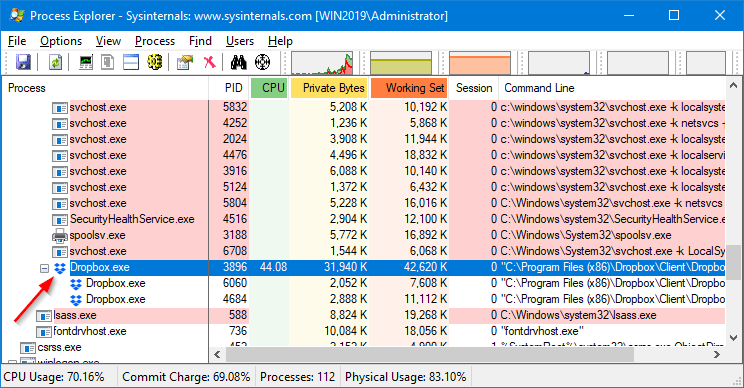Click the icon of svchost.exe PID 5832
The height and width of the screenshot is (388, 744).
click(60, 108)
